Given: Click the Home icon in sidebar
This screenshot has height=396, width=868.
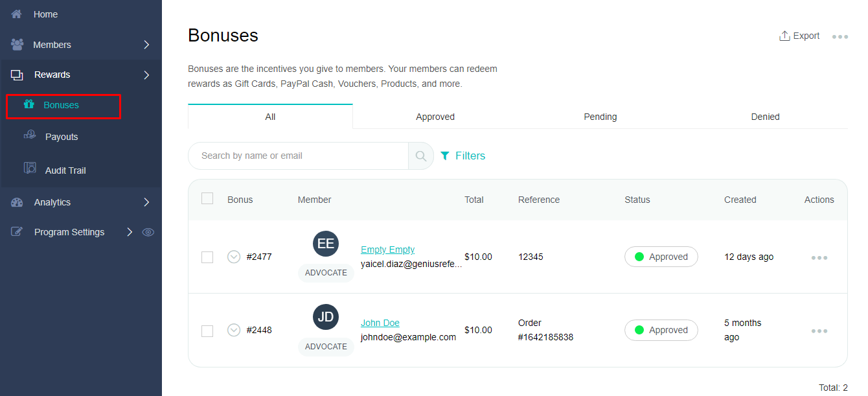Looking at the screenshot, I should (x=16, y=14).
